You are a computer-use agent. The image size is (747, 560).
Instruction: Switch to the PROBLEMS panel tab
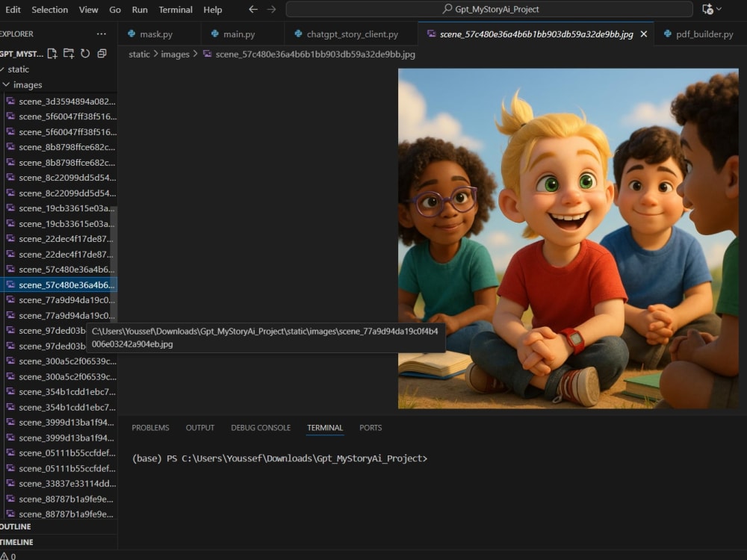click(x=150, y=428)
